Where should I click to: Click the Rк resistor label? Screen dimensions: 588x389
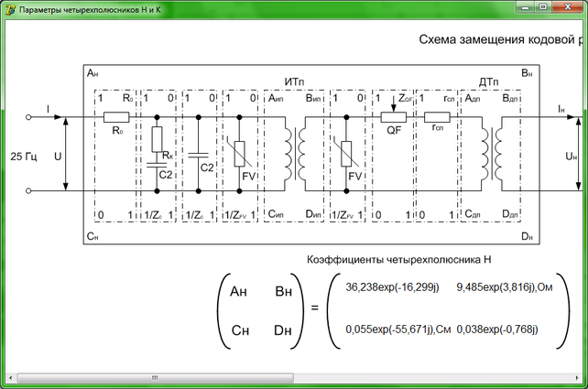(168, 156)
